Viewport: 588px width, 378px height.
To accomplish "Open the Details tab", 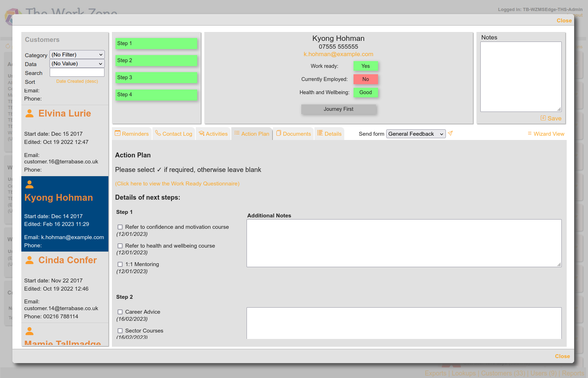I will click(x=329, y=134).
